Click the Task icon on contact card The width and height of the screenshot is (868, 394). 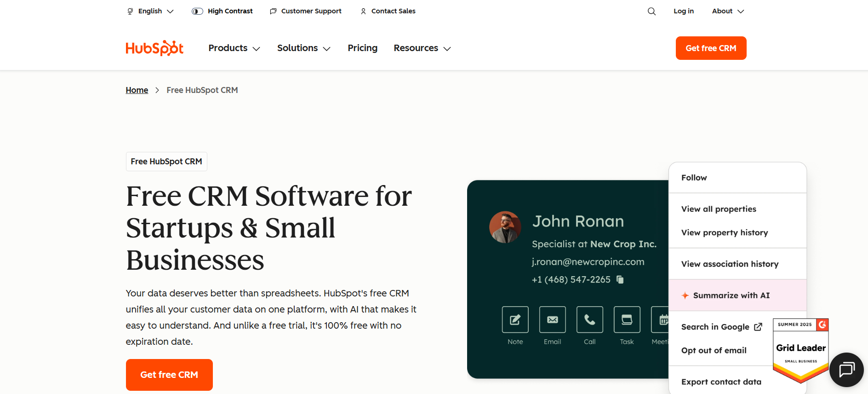627,319
